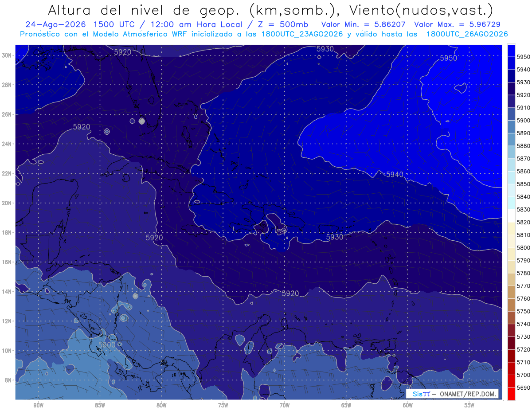Click the 90W longitude axis label
Screen dimensions: 532x411
point(39,406)
